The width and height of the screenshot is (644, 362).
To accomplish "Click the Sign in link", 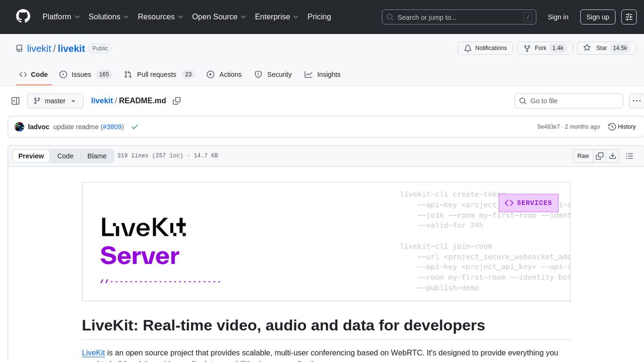I will (558, 17).
